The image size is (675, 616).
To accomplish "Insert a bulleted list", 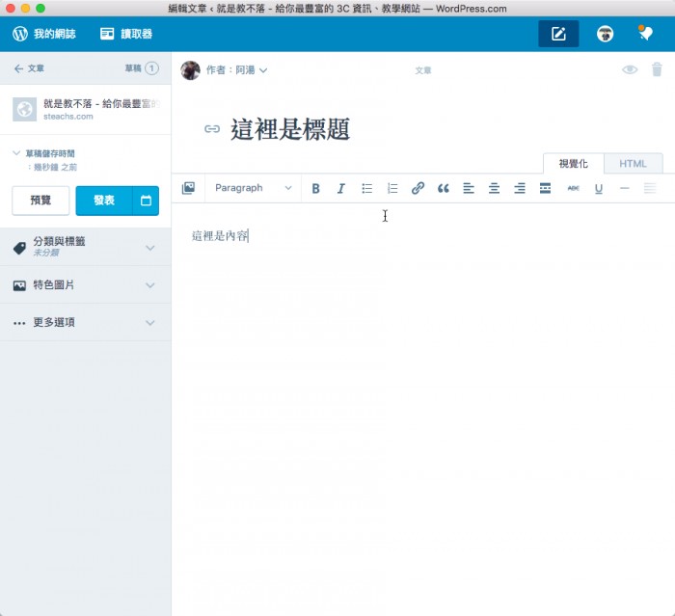I will click(366, 188).
